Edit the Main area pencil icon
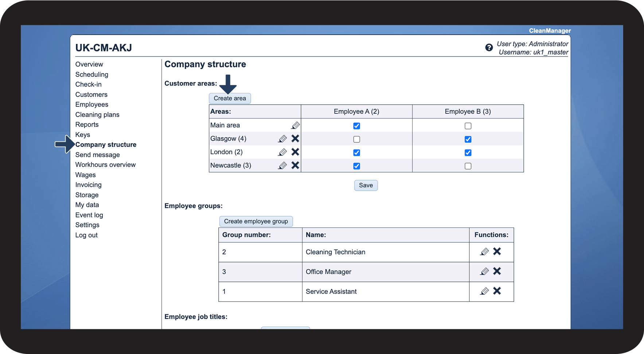This screenshot has height=354, width=644. tap(295, 125)
